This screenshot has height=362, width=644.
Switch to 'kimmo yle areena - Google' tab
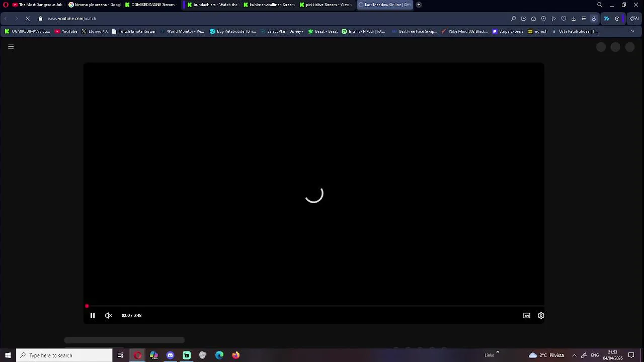95,5
